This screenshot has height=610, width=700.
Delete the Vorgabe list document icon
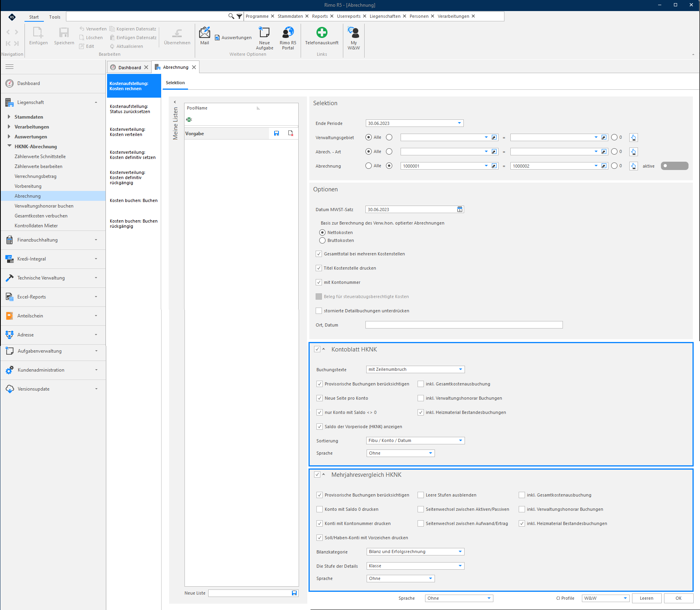coord(291,134)
